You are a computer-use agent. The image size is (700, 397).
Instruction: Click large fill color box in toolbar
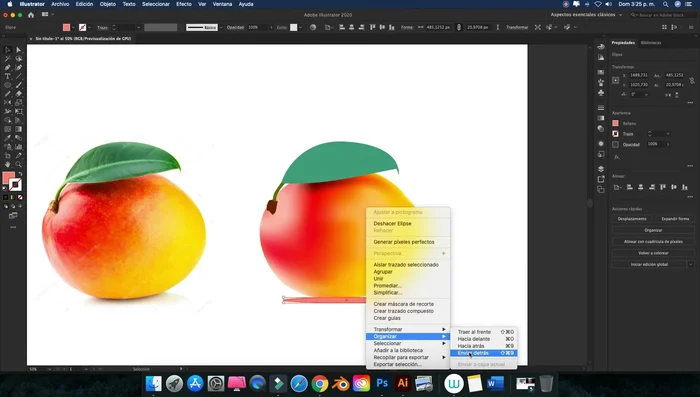[8, 178]
